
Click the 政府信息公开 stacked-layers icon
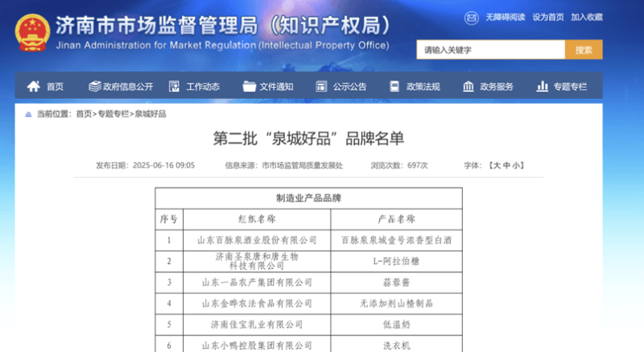94,86
